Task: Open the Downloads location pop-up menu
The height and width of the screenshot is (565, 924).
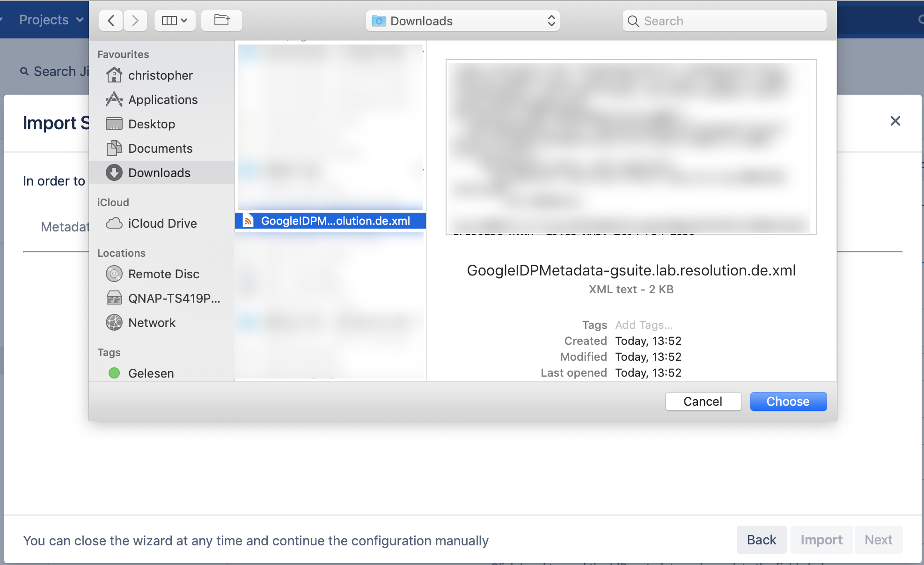Action: point(463,21)
